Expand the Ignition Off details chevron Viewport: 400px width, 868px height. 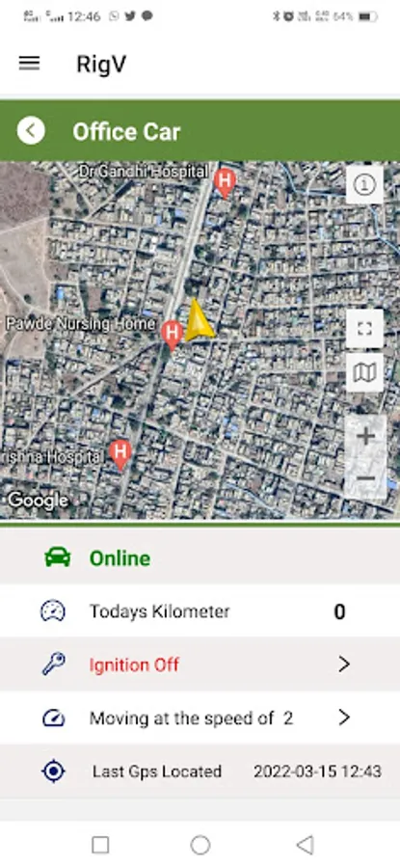344,664
